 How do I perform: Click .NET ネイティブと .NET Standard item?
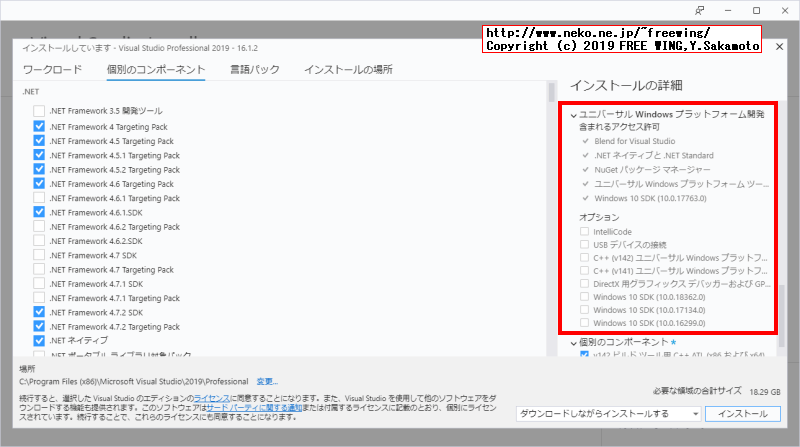tap(654, 155)
